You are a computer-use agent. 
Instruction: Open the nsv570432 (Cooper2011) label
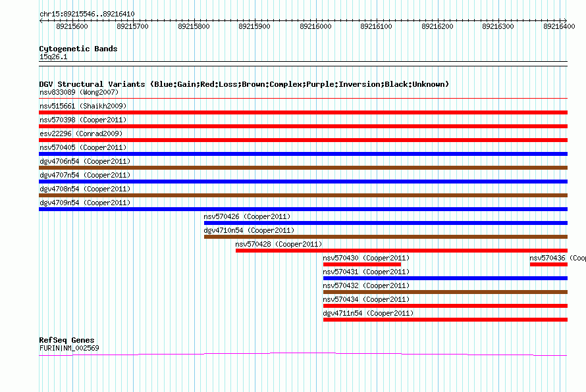pos(366,285)
